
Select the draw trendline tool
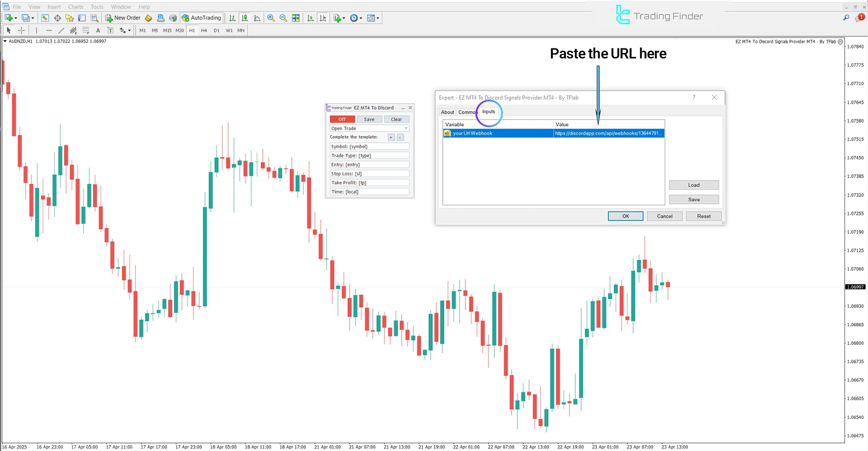pyautogui.click(x=61, y=30)
